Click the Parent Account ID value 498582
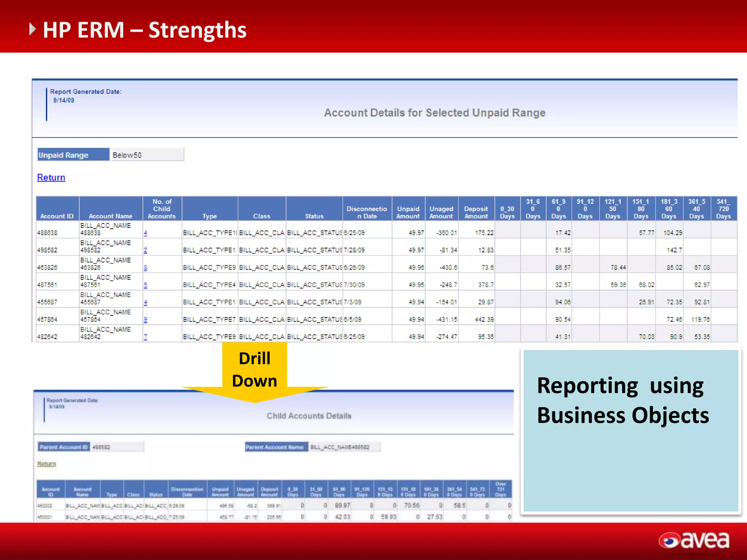 click(117, 447)
